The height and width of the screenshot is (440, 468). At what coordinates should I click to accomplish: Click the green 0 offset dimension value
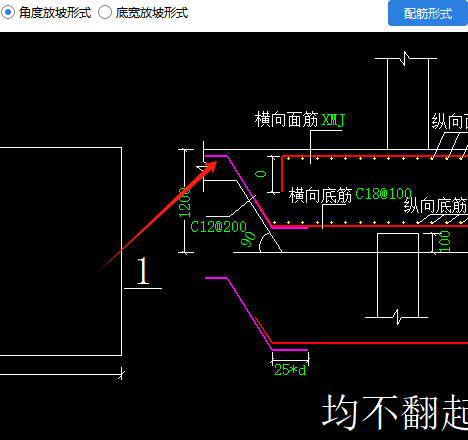(x=261, y=174)
